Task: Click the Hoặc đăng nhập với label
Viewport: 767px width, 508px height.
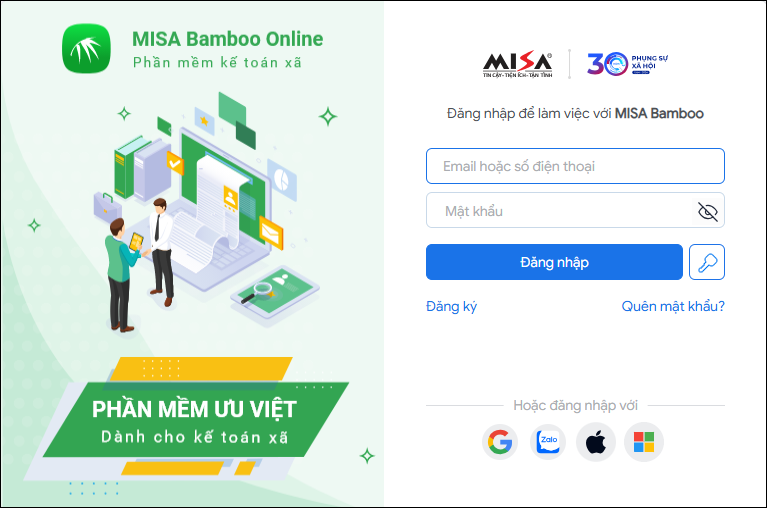Action: (575, 405)
